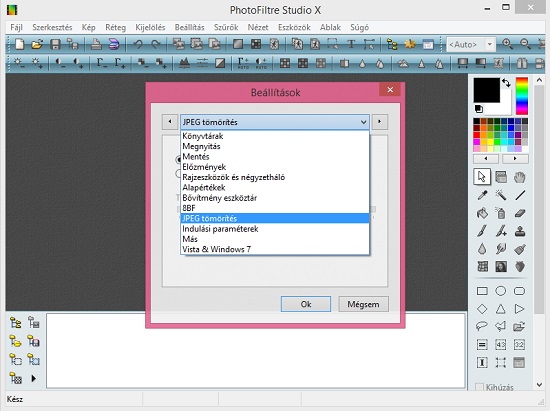Select 8BF in the list

pos(275,208)
